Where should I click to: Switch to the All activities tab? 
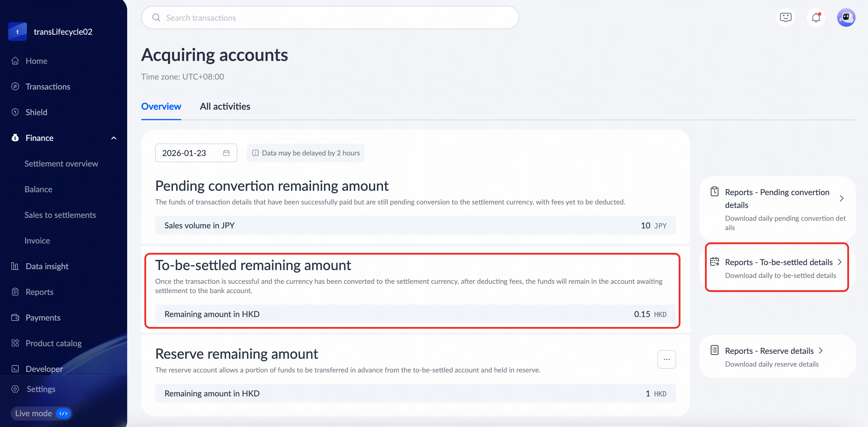point(225,106)
